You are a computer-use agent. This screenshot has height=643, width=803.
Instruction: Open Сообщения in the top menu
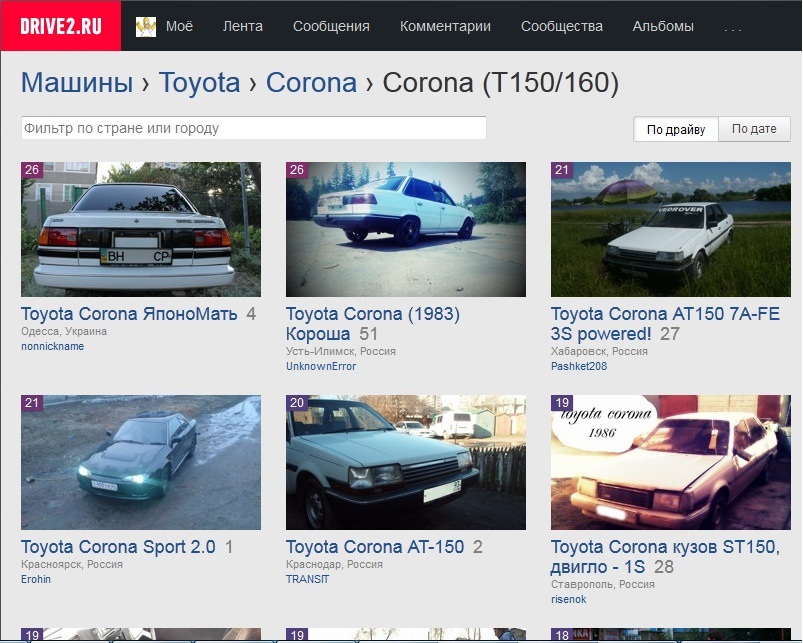331,26
